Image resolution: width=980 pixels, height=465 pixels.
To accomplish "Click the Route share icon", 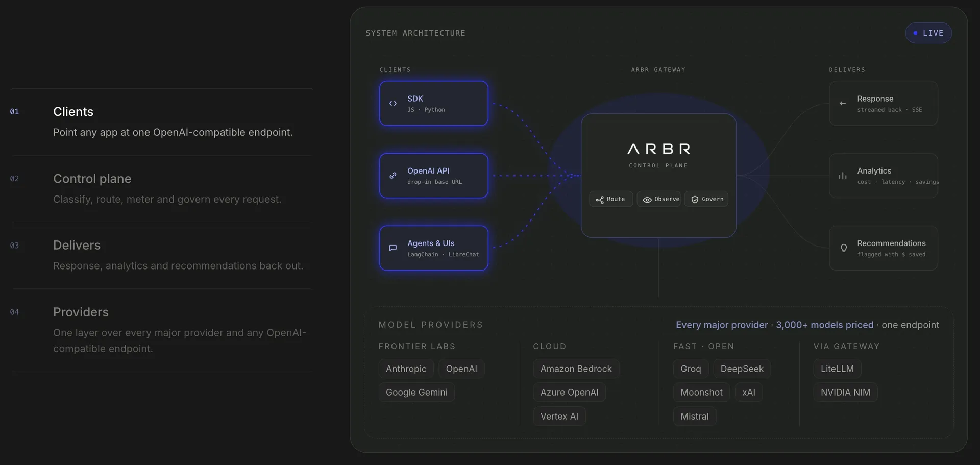I will tap(600, 200).
